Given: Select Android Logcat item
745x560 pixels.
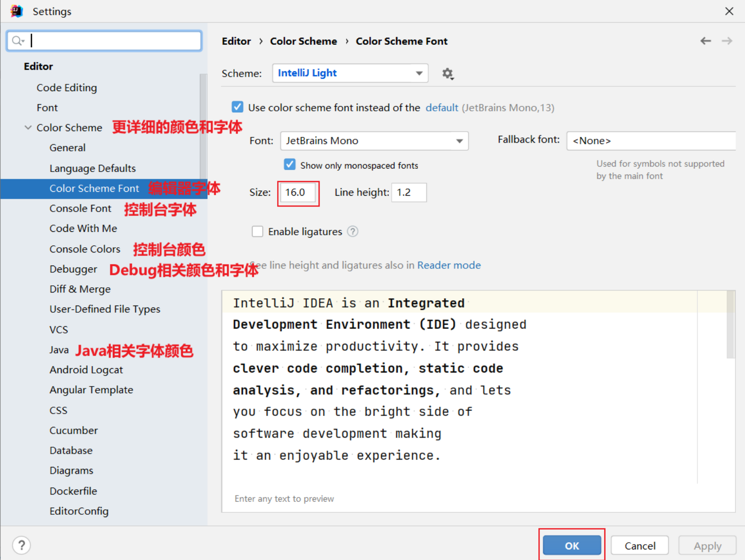Looking at the screenshot, I should click(x=86, y=370).
